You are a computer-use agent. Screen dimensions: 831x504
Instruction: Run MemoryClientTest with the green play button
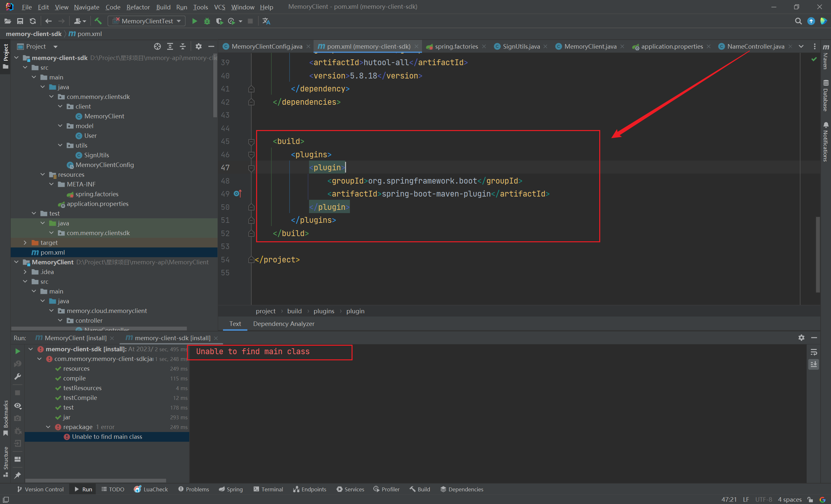click(x=194, y=21)
